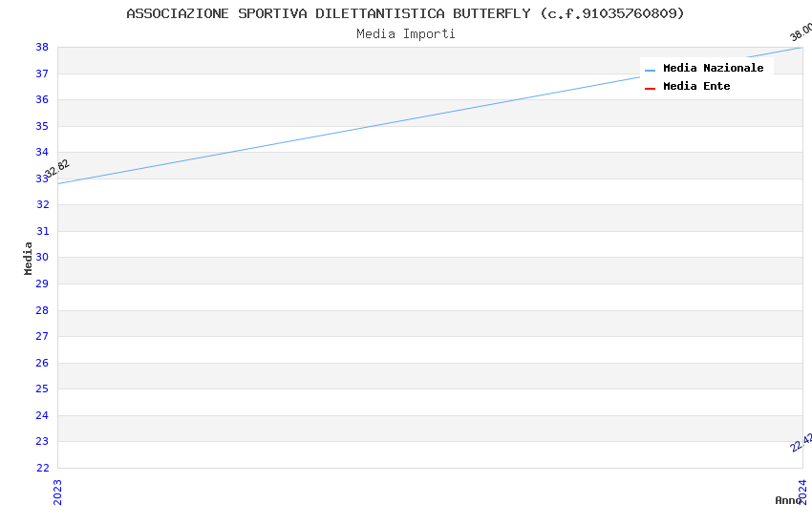
Task: Click the 28 y-axis tick label
Action: click(x=42, y=310)
